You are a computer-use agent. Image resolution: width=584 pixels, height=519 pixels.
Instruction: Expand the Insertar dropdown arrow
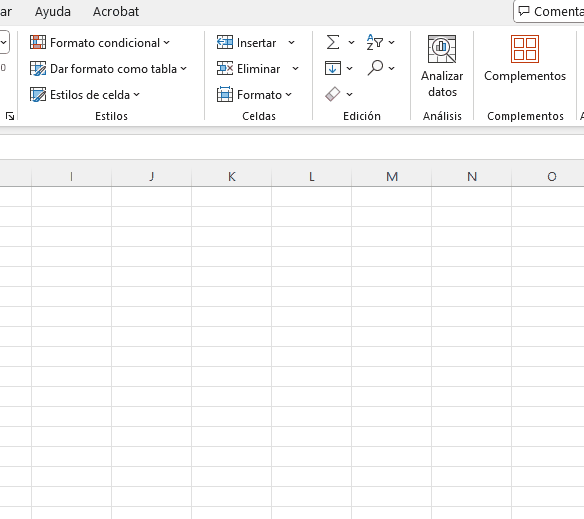(x=292, y=42)
